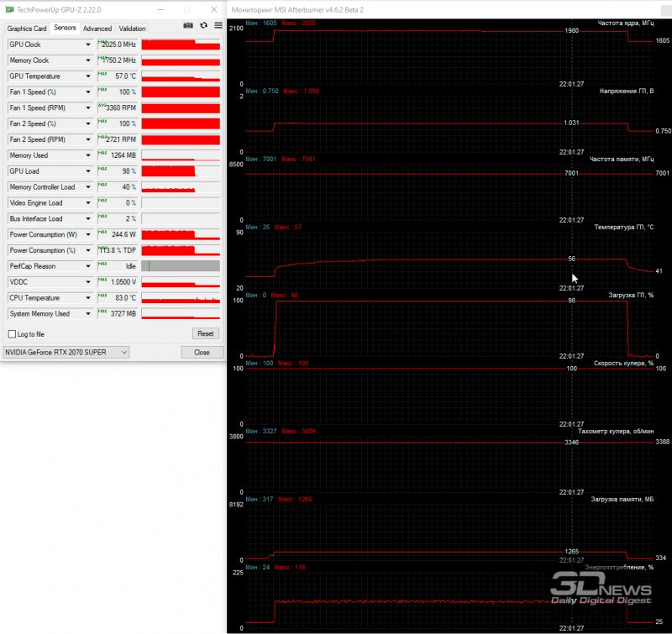672x634 pixels.
Task: Click the GPU Load 98 % value
Action: [x=118, y=171]
